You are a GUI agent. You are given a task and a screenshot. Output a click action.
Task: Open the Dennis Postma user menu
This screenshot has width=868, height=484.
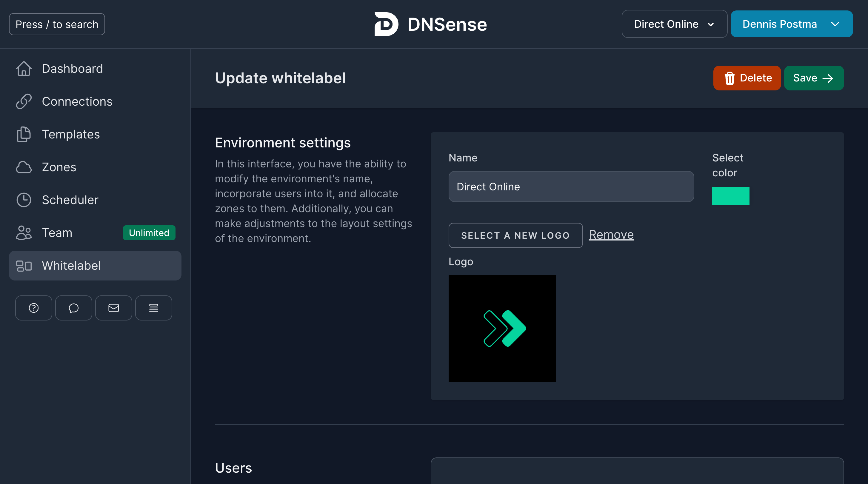[x=791, y=24]
